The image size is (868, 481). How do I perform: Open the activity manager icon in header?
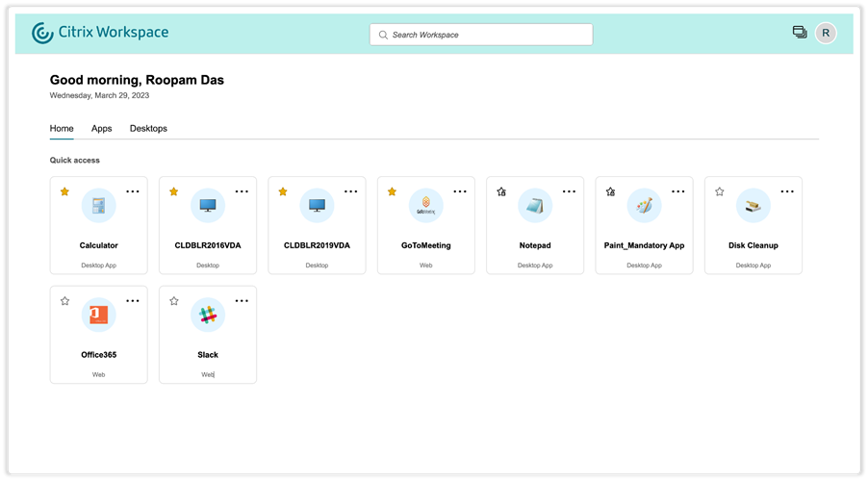point(800,33)
